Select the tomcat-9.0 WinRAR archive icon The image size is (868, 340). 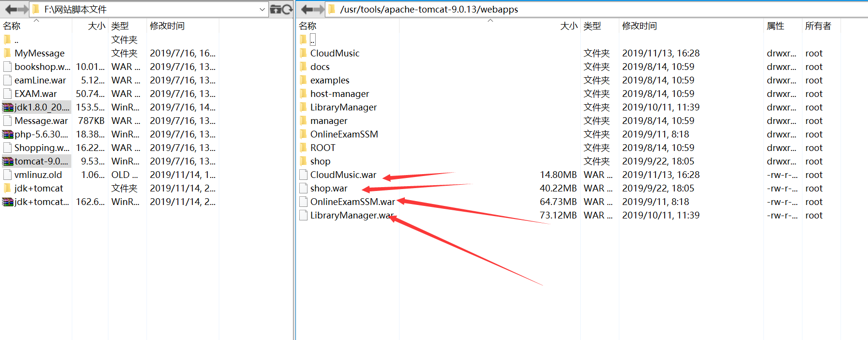pyautogui.click(x=8, y=161)
